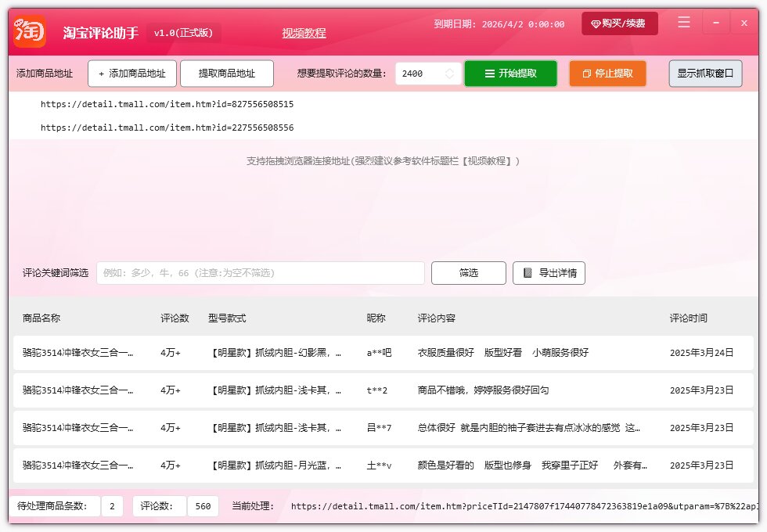Select URL ending in id=827556508515
This screenshot has height=532, width=767.
pos(167,104)
